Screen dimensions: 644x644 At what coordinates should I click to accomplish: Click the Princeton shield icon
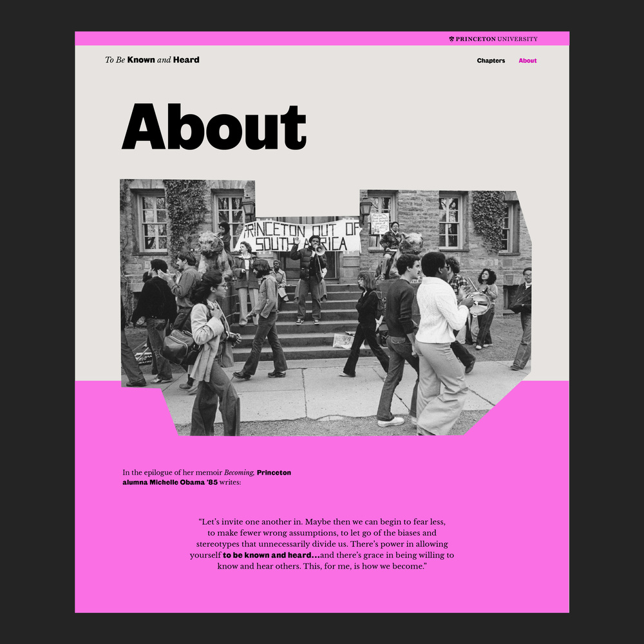(x=451, y=39)
